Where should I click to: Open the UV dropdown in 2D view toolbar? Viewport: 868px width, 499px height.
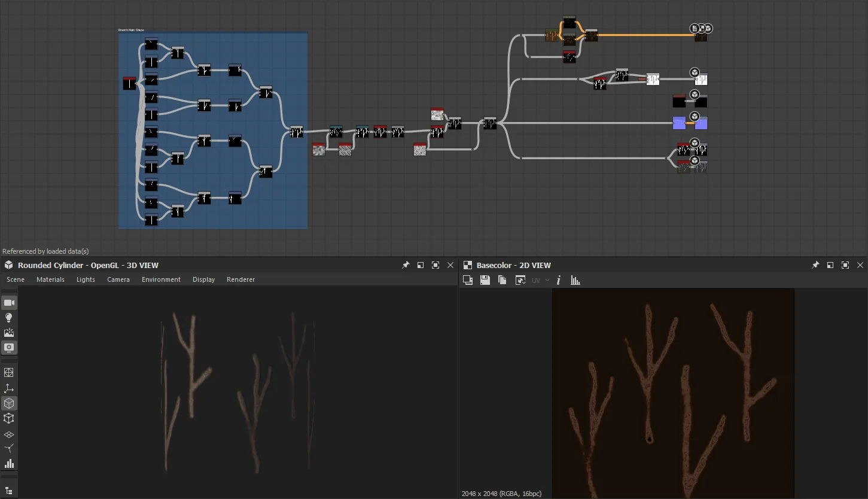541,280
